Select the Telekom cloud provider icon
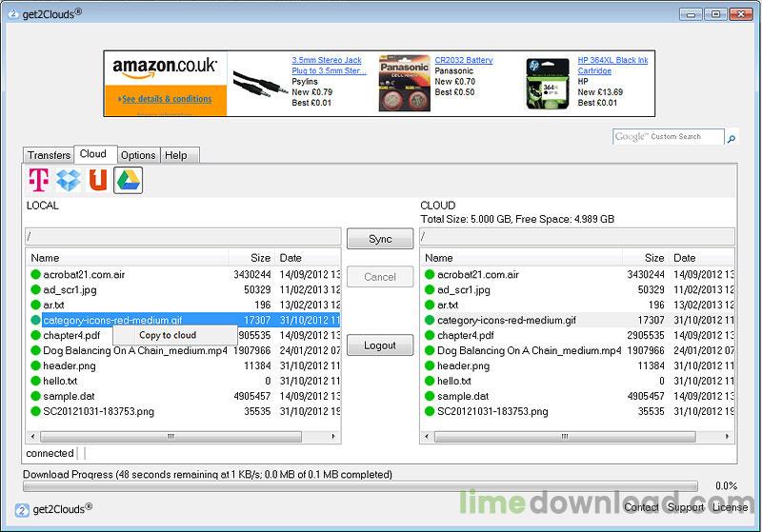The height and width of the screenshot is (532, 762). tap(39, 180)
